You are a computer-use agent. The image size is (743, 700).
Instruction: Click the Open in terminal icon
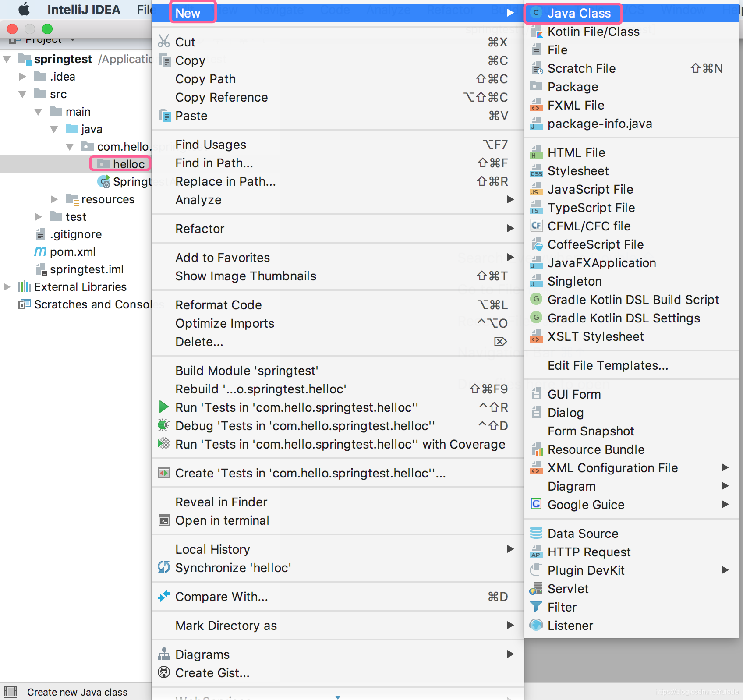pyautogui.click(x=164, y=520)
